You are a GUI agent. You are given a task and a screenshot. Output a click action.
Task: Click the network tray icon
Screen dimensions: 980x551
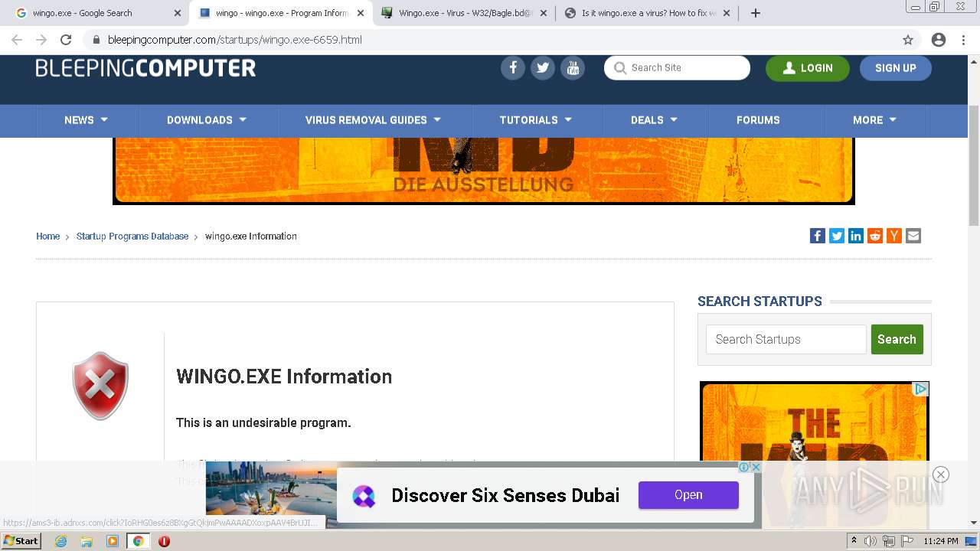pyautogui.click(x=889, y=541)
